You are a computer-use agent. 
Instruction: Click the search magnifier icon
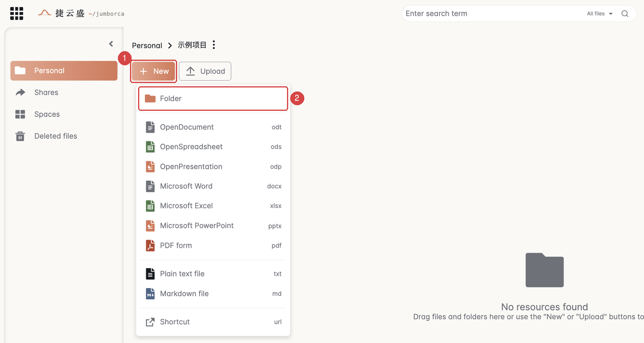coord(625,14)
